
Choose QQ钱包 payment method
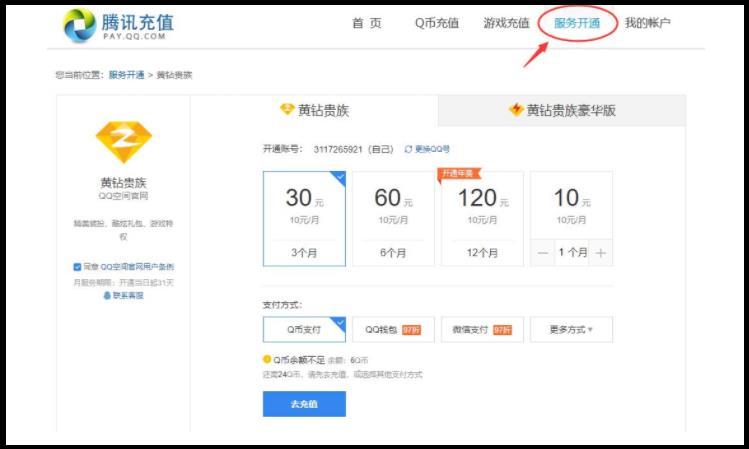click(x=393, y=330)
